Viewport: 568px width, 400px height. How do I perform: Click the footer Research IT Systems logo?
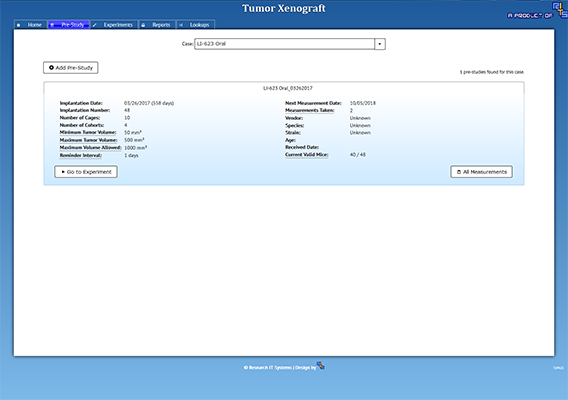(x=321, y=366)
